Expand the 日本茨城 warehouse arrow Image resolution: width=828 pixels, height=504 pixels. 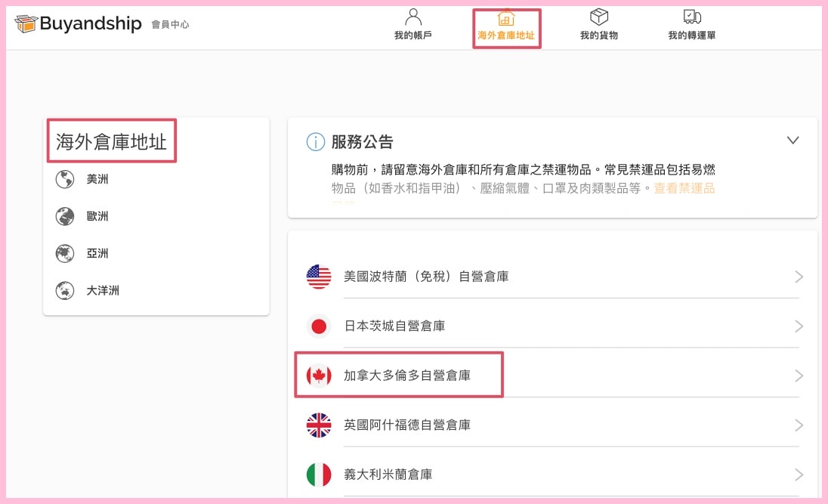(x=799, y=326)
